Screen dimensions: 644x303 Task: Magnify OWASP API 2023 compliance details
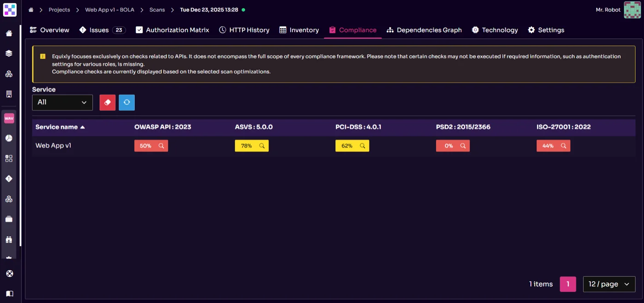point(161,146)
